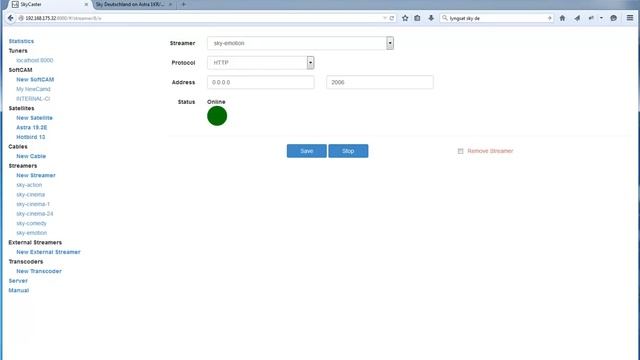The image size is (640, 360).
Task: Click the send/paper-plane toolbar icon
Action: (x=577, y=18)
